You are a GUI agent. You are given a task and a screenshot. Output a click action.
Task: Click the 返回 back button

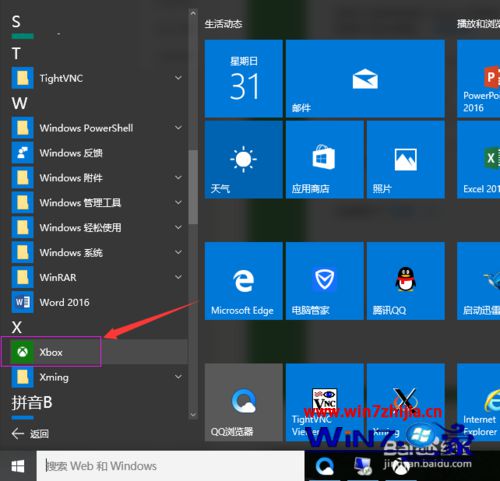point(30,434)
